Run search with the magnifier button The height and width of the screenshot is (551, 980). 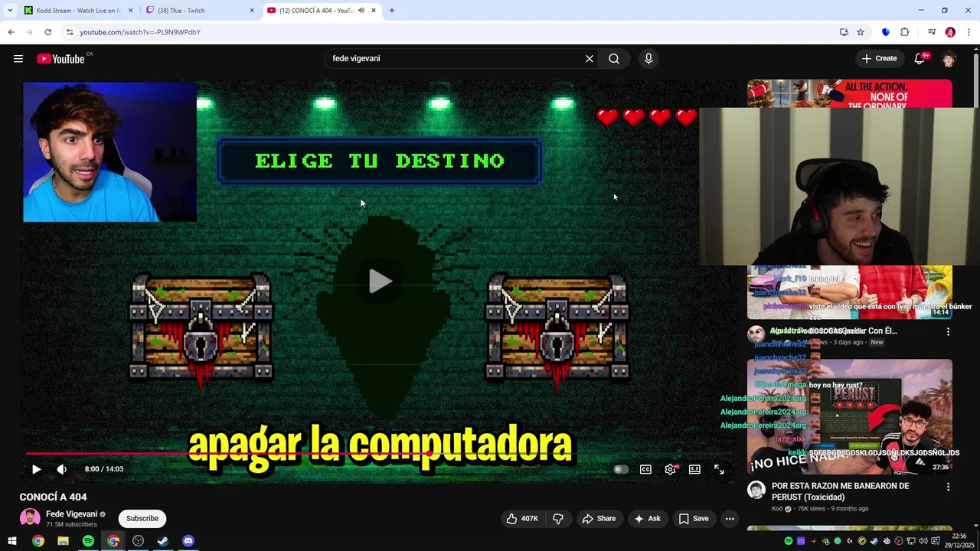(x=614, y=59)
